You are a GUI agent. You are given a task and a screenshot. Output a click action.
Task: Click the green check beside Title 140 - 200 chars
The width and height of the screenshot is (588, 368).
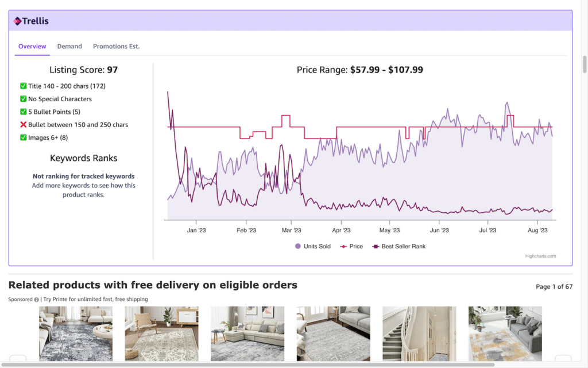click(x=23, y=86)
